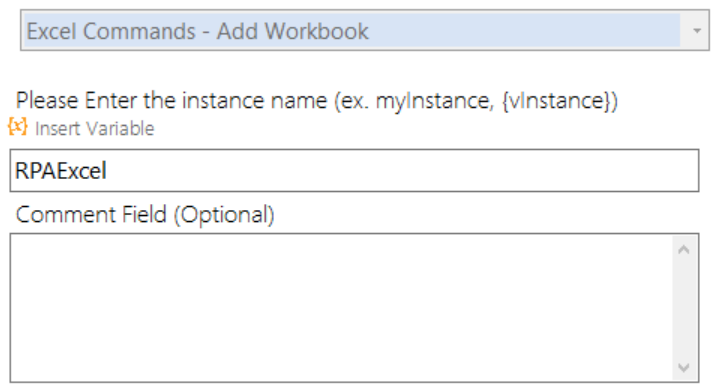Click the comment box scroll-up arrow
716x388 pixels.
pos(684,249)
